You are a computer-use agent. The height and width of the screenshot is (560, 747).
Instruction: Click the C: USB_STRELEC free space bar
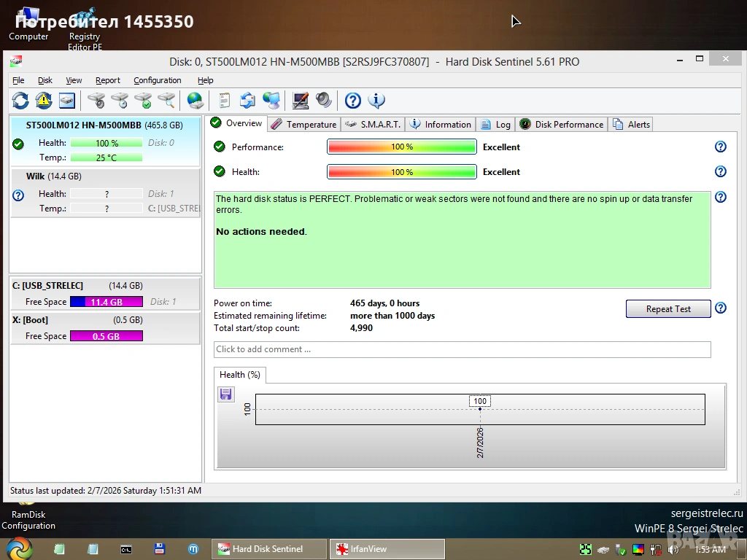106,302
